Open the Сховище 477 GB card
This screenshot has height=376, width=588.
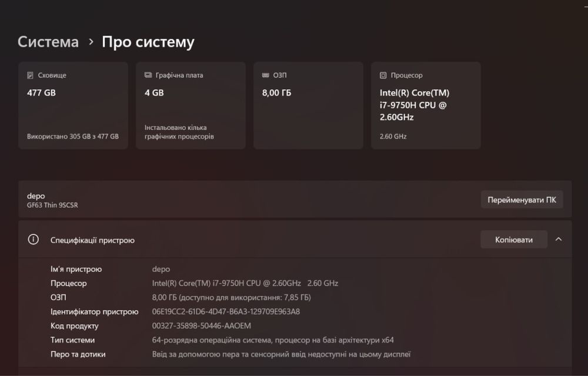73,106
